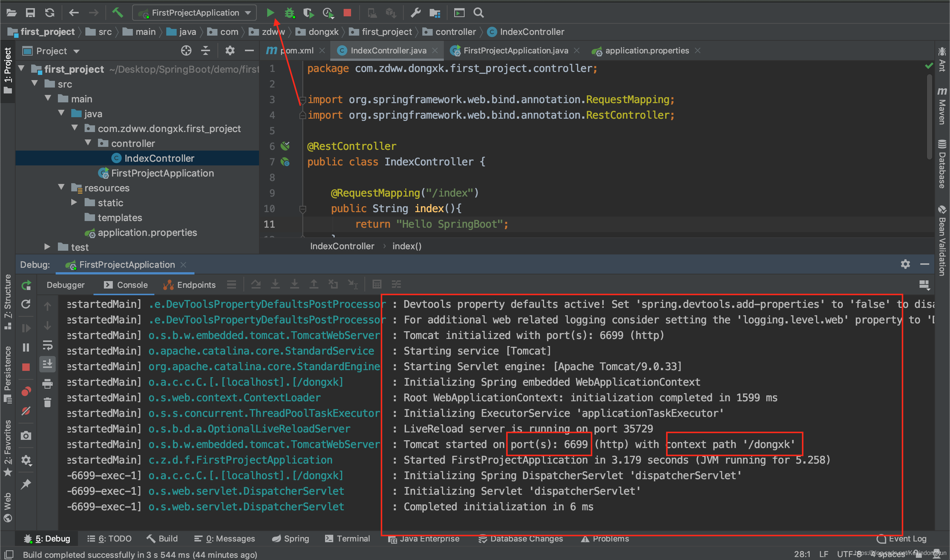This screenshot has height=560, width=950.
Task: Pause program in debug sidebar
Action: 26,347
